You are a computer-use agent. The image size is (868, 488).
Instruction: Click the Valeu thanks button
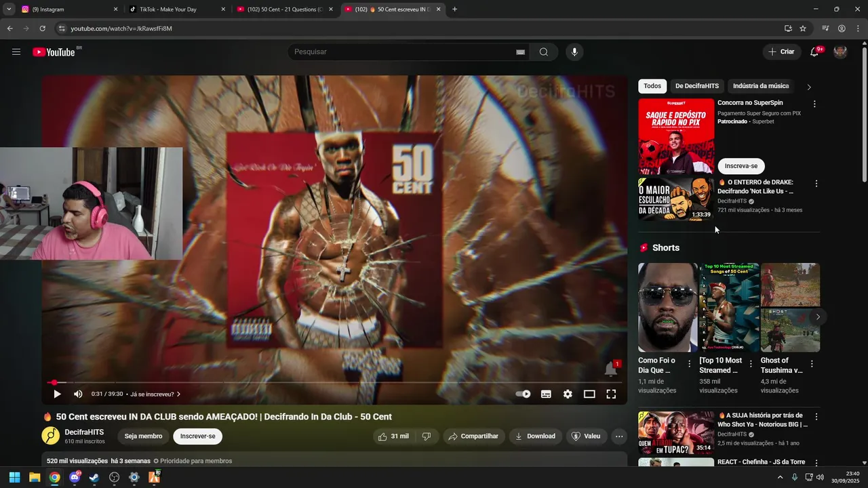(587, 436)
